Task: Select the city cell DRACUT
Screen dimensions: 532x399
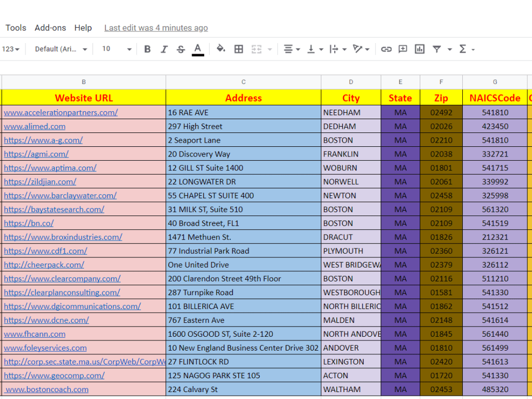Action: 351,237
